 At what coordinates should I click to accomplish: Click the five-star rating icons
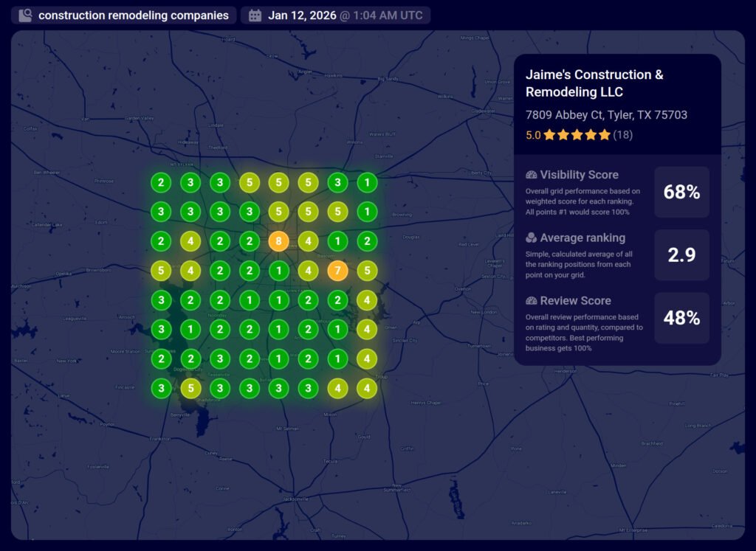pyautogui.click(x=577, y=135)
